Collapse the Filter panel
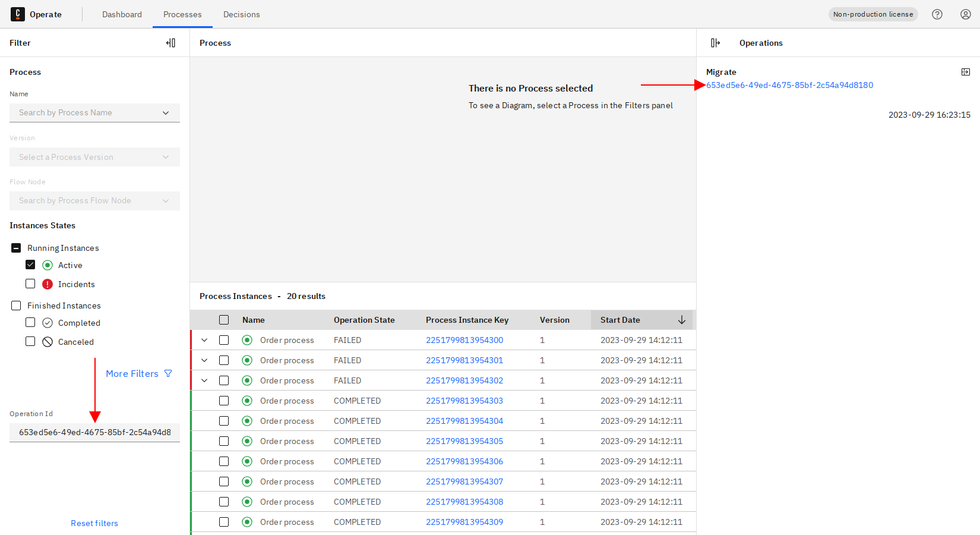The image size is (980, 535). [x=170, y=43]
